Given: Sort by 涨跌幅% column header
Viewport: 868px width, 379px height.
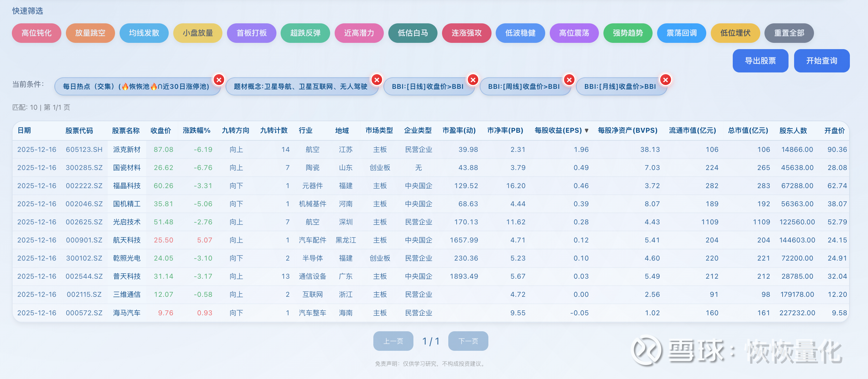Looking at the screenshot, I should pos(197,131).
